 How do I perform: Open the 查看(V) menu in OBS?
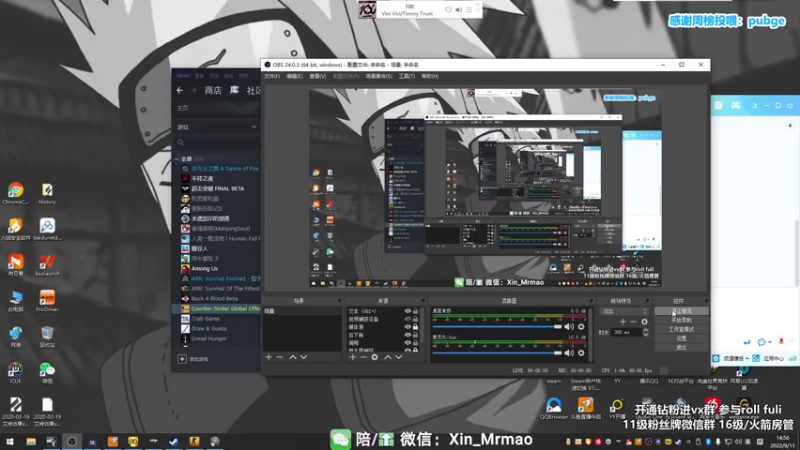pos(317,76)
